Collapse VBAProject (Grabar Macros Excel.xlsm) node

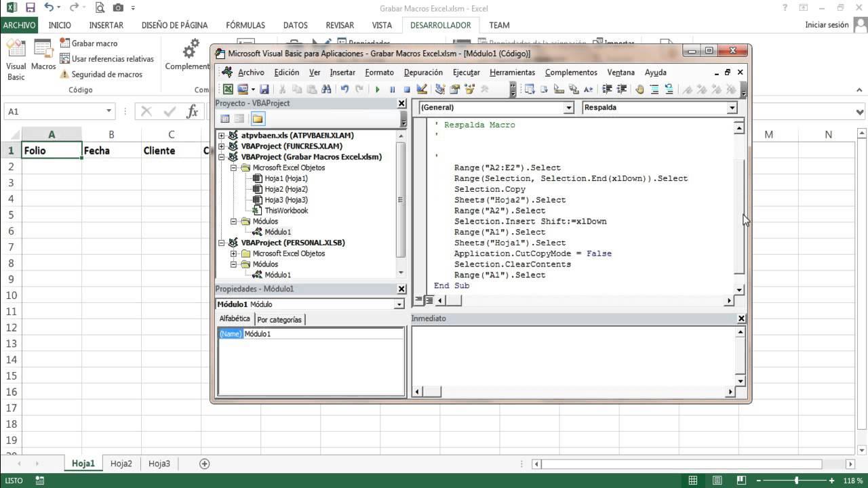222,157
